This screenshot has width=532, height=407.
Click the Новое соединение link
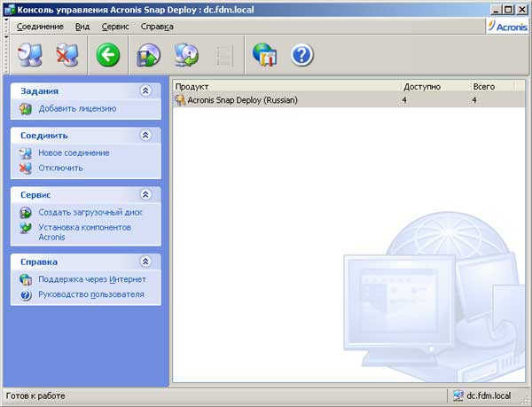pos(74,153)
